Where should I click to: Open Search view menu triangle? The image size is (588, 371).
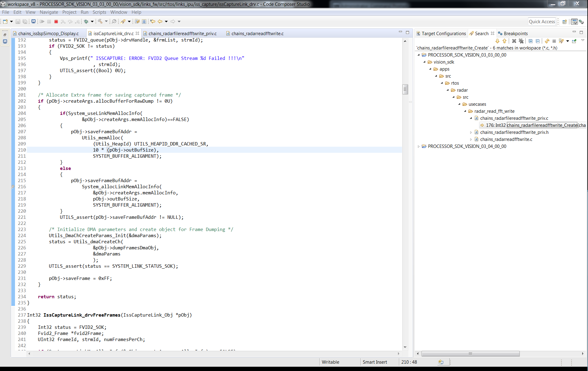(x=583, y=40)
